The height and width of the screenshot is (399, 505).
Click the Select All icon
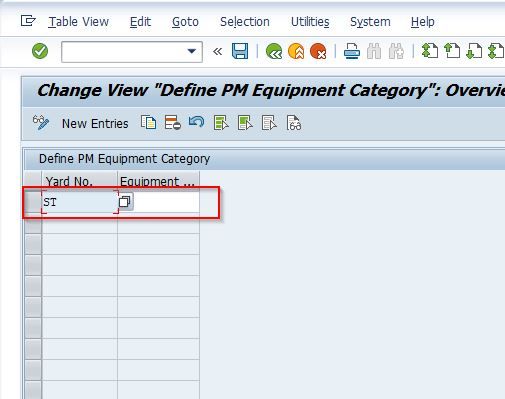pyautogui.click(x=221, y=123)
